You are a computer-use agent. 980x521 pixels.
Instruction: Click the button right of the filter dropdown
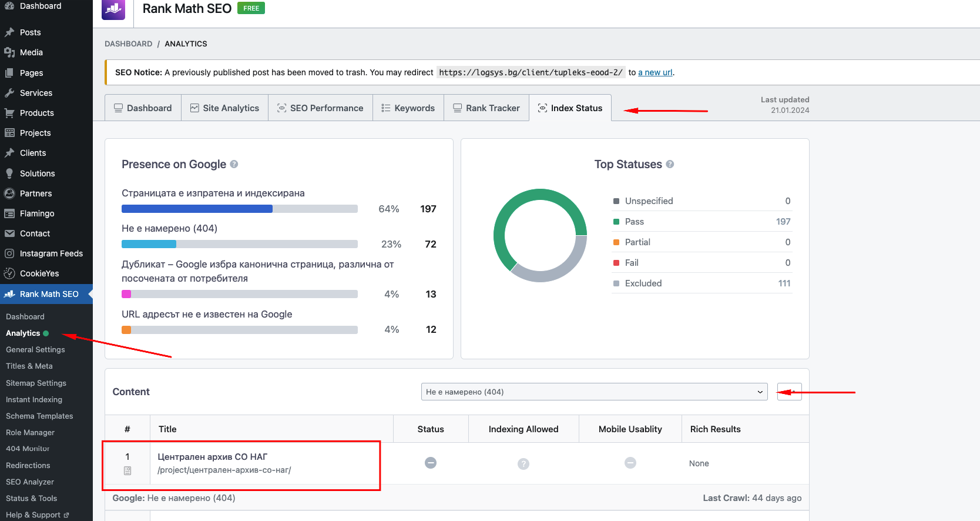pyautogui.click(x=789, y=392)
